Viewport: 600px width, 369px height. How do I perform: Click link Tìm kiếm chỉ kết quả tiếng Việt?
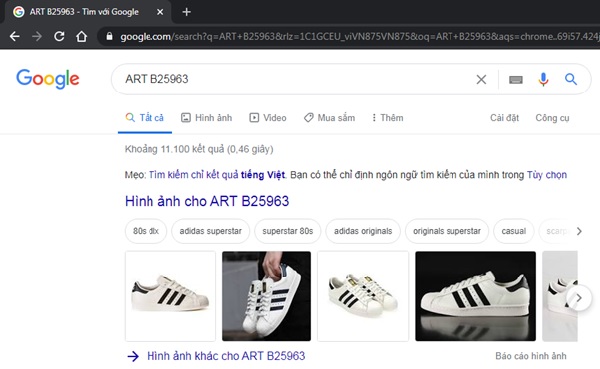tap(217, 175)
